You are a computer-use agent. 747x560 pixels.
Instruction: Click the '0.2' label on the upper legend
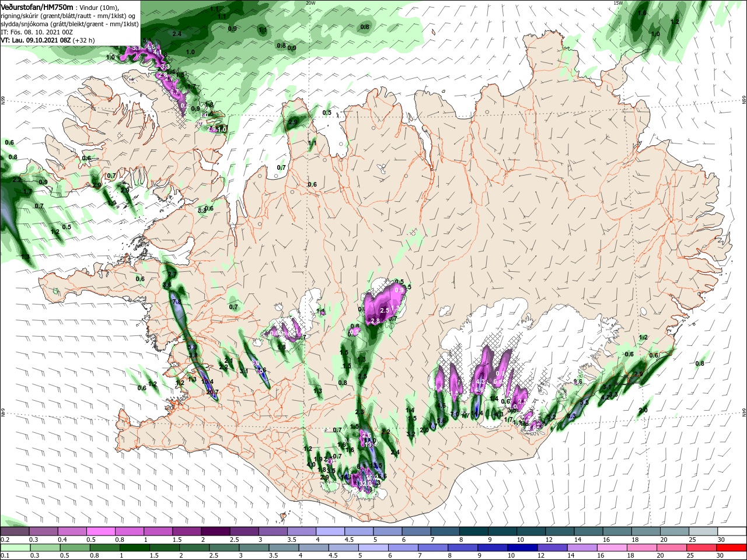pyautogui.click(x=5, y=540)
